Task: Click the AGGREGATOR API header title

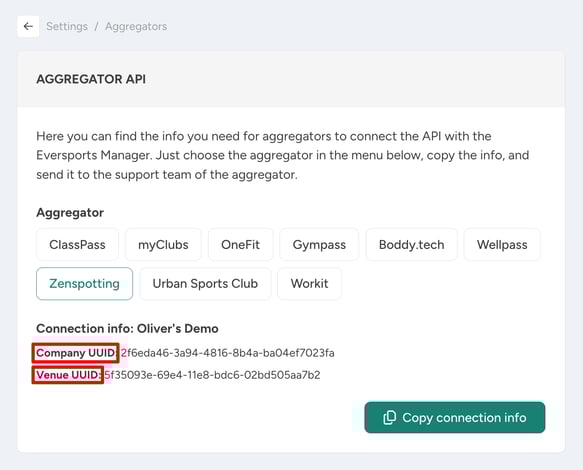Action: (91, 79)
